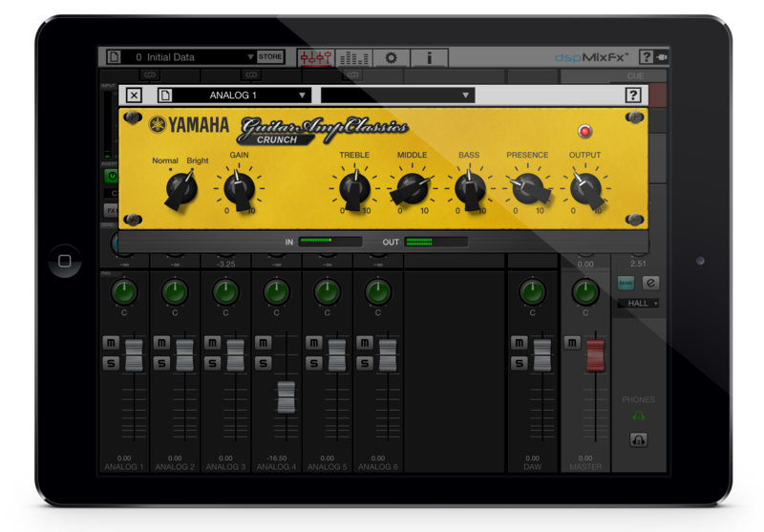Solo the ANALOG 2 channel

[161, 363]
